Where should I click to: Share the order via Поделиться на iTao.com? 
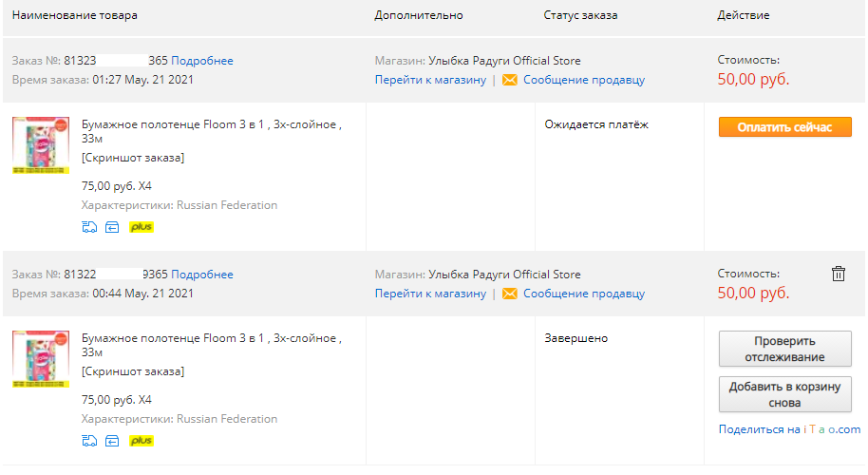click(x=789, y=429)
